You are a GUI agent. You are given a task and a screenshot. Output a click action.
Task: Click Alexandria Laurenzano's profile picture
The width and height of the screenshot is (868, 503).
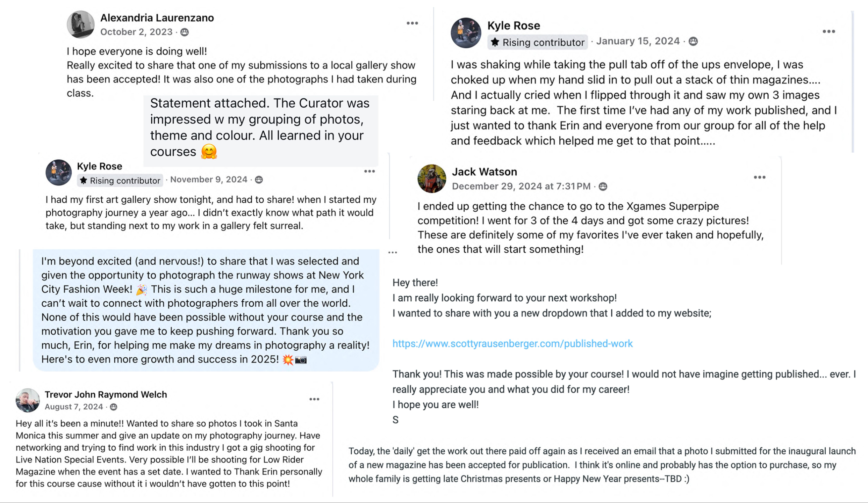point(80,24)
